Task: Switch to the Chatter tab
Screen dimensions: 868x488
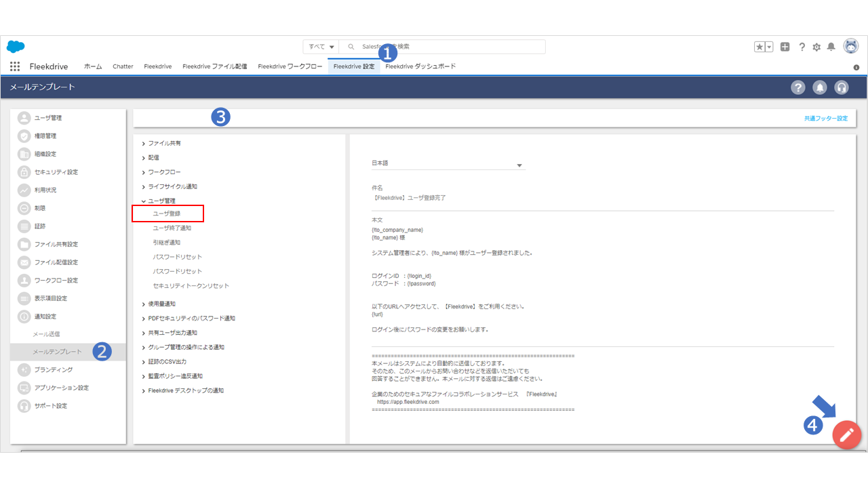Action: pos(123,66)
